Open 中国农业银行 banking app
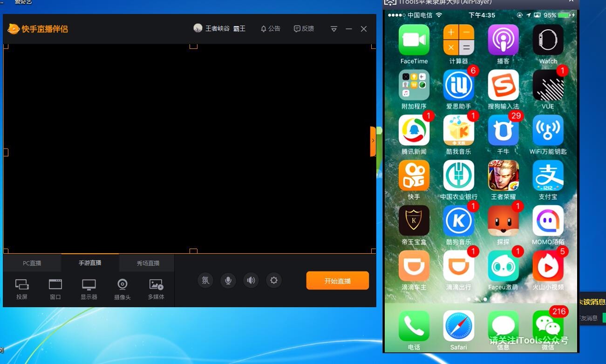This screenshot has height=364, width=606. [459, 175]
